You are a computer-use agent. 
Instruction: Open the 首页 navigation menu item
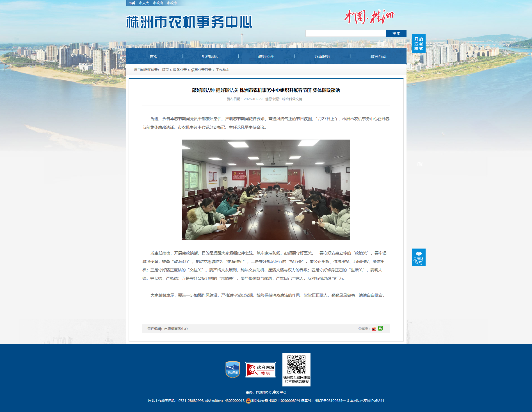154,56
